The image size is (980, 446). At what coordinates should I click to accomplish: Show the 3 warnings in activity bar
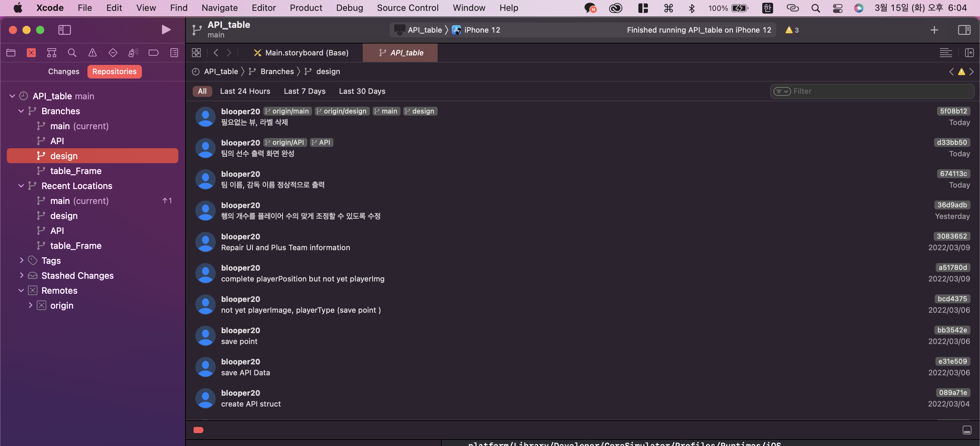click(792, 30)
